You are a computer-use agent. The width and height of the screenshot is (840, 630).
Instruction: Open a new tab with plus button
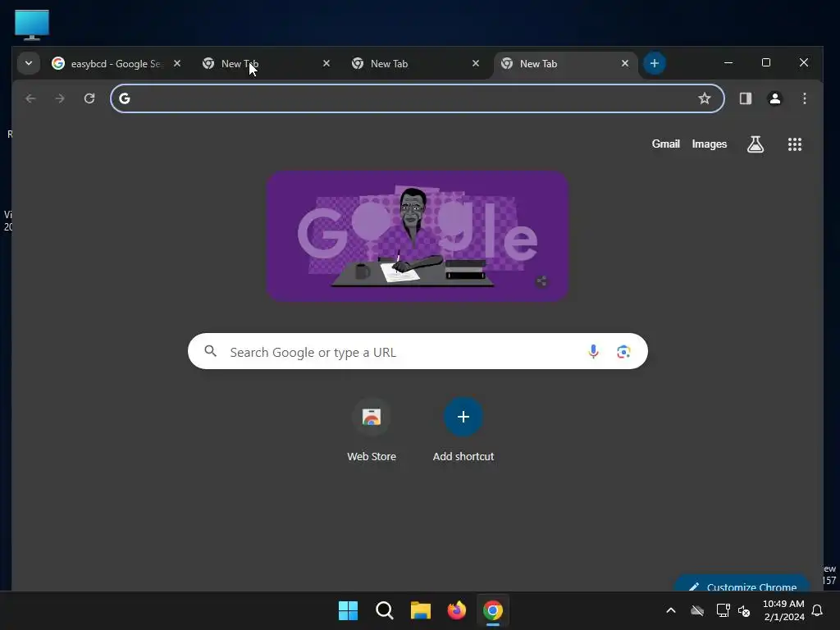click(x=654, y=63)
